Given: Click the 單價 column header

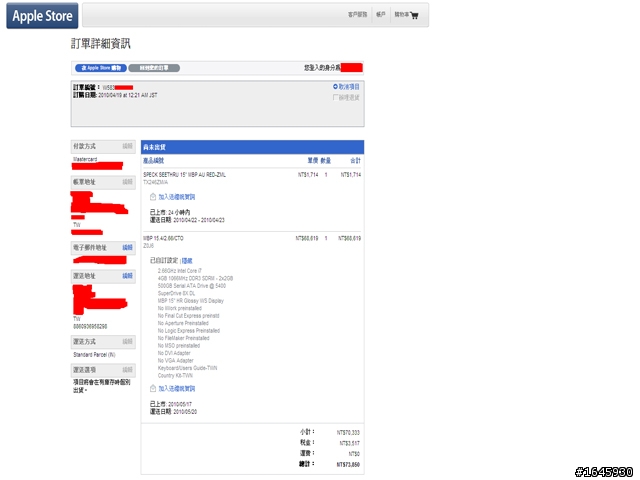Looking at the screenshot, I should click(313, 161).
